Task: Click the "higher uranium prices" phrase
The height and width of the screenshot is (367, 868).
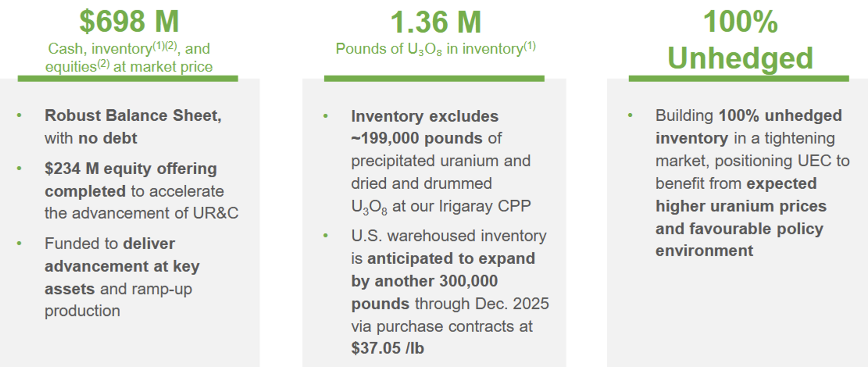Action: pyautogui.click(x=741, y=206)
